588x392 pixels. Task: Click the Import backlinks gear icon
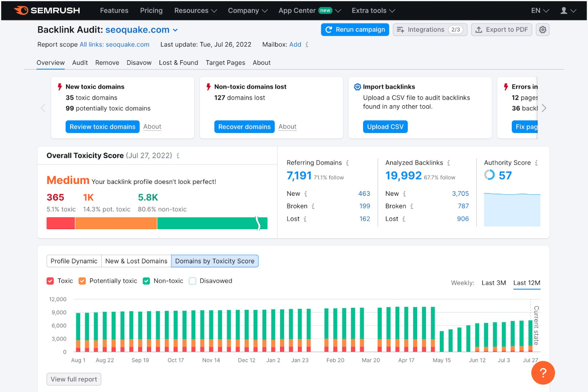tap(357, 87)
